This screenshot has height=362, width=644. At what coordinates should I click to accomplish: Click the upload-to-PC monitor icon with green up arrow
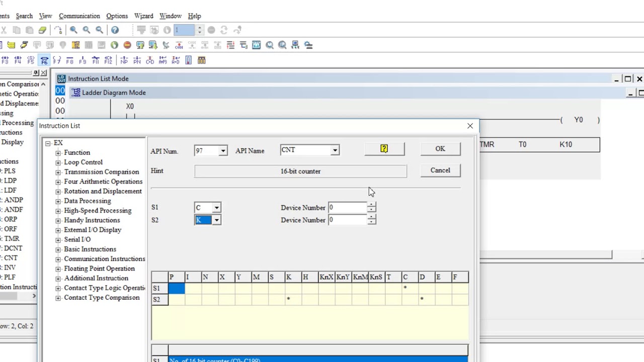point(140,45)
